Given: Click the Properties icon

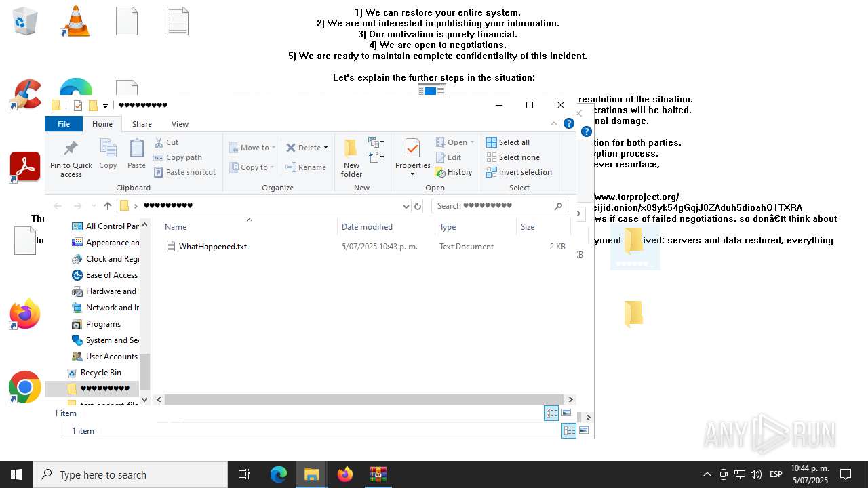Looking at the screenshot, I should coord(412,148).
